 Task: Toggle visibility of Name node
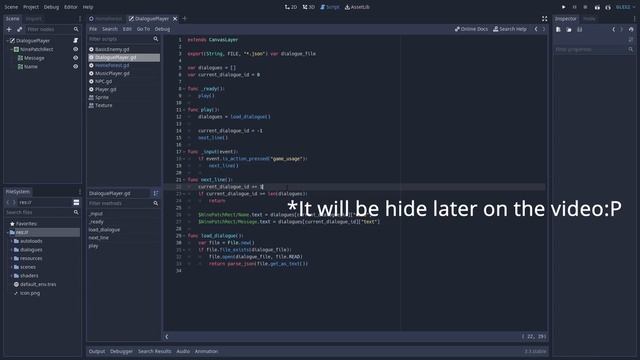tap(76, 66)
